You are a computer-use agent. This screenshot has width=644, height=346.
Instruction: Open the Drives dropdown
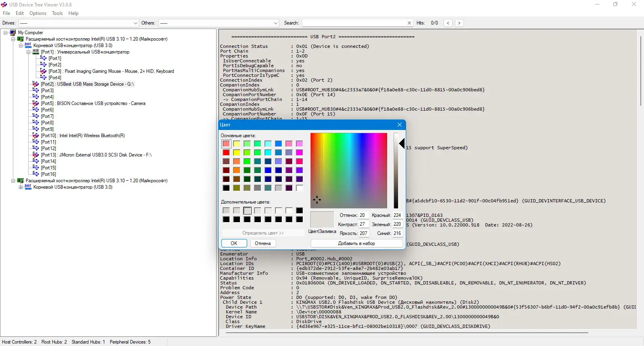(x=136, y=23)
